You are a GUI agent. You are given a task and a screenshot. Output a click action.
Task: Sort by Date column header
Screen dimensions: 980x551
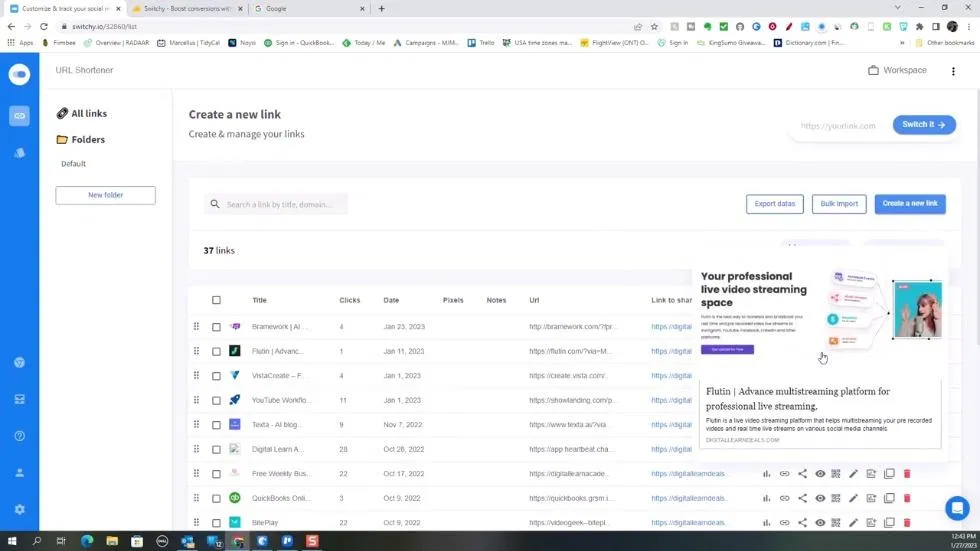tap(391, 300)
